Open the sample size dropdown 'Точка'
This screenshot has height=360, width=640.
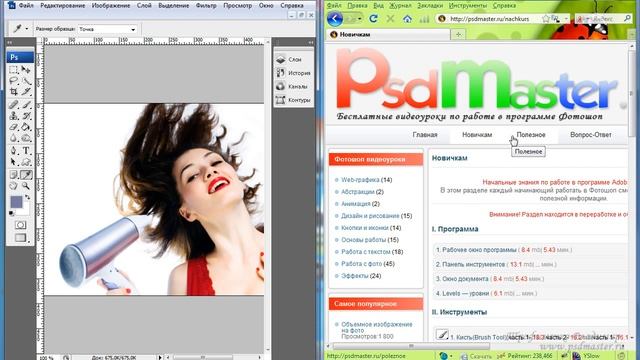point(107,29)
